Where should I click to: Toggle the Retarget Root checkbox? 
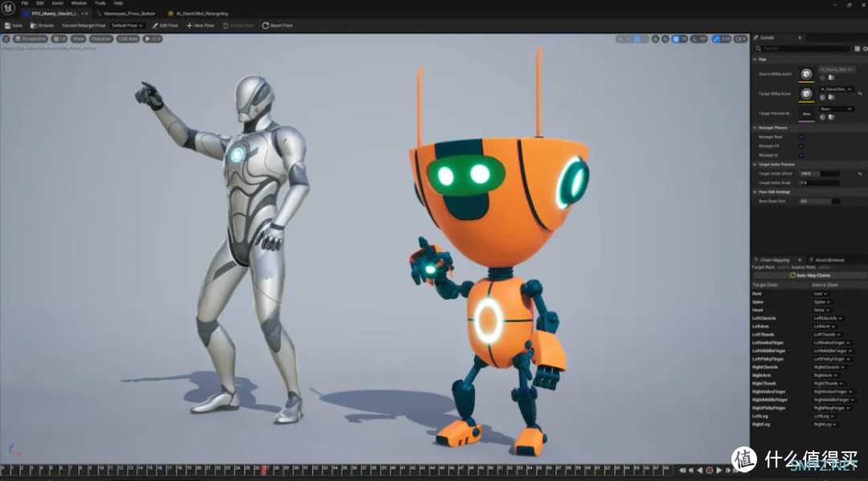pyautogui.click(x=800, y=137)
